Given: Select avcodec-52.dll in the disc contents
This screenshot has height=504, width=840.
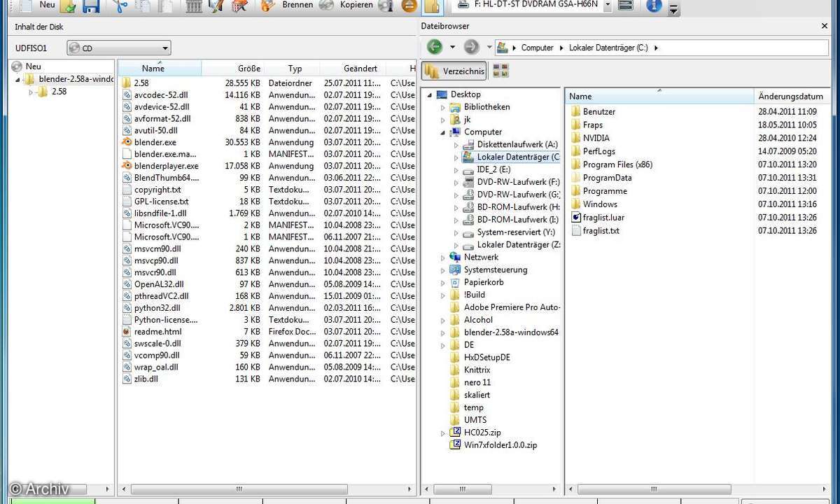Looking at the screenshot, I should coord(161,95).
